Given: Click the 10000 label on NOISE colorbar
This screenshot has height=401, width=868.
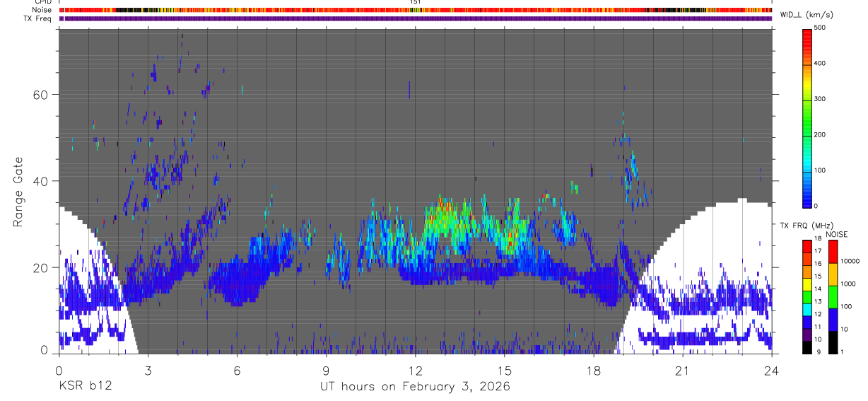Looking at the screenshot, I should click(850, 260).
